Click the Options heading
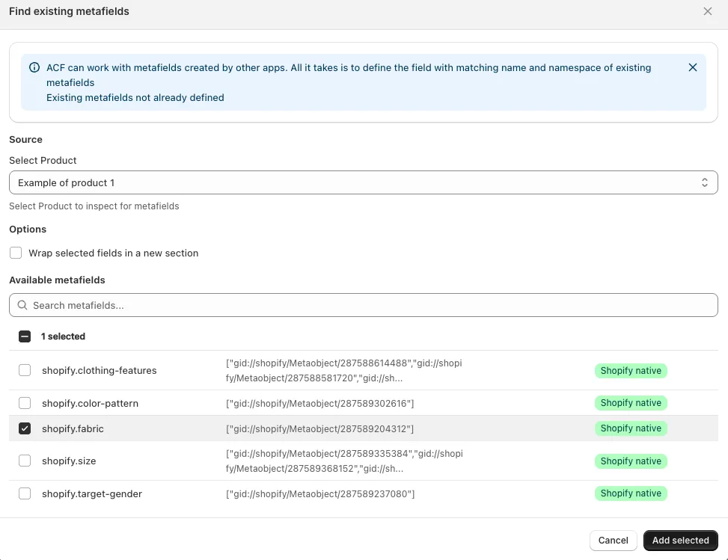This screenshot has height=560, width=728. 28,230
